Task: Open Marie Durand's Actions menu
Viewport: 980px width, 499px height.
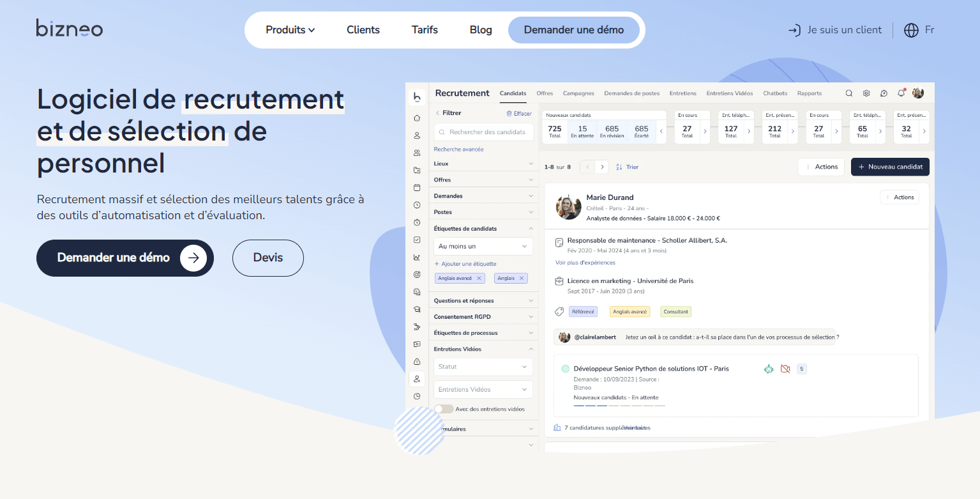Action: point(900,197)
